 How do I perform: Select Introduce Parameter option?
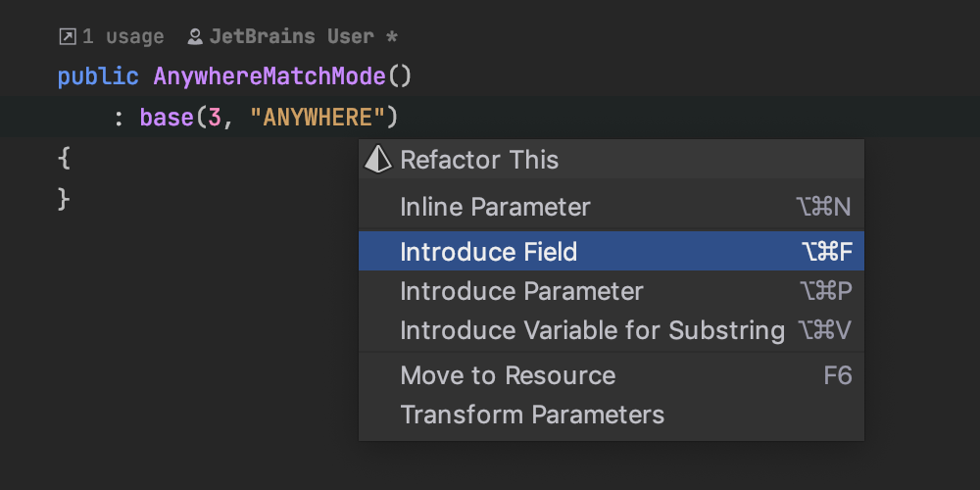click(521, 291)
